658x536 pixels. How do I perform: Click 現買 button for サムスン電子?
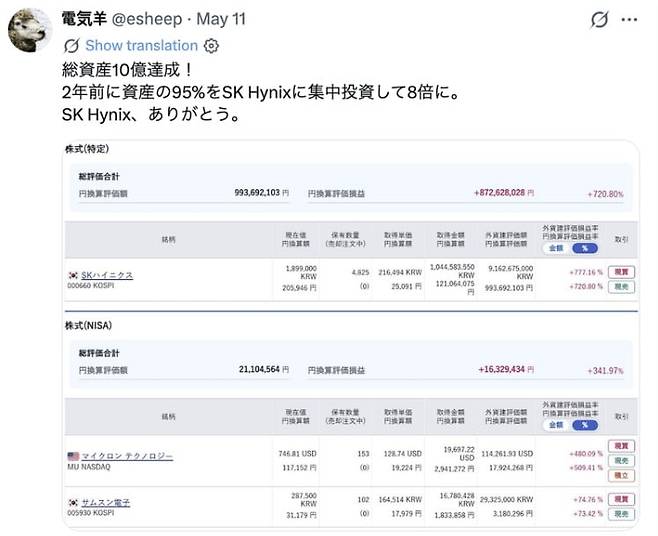click(x=621, y=499)
